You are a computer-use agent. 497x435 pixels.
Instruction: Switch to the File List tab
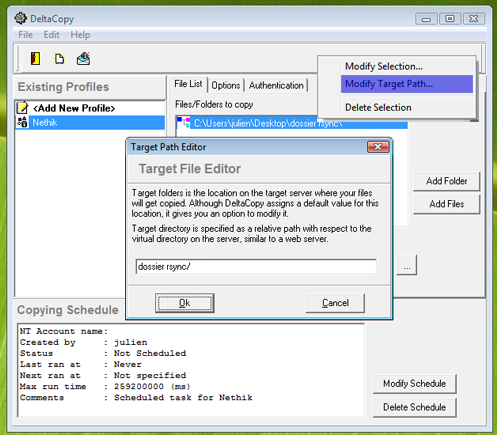pos(188,84)
